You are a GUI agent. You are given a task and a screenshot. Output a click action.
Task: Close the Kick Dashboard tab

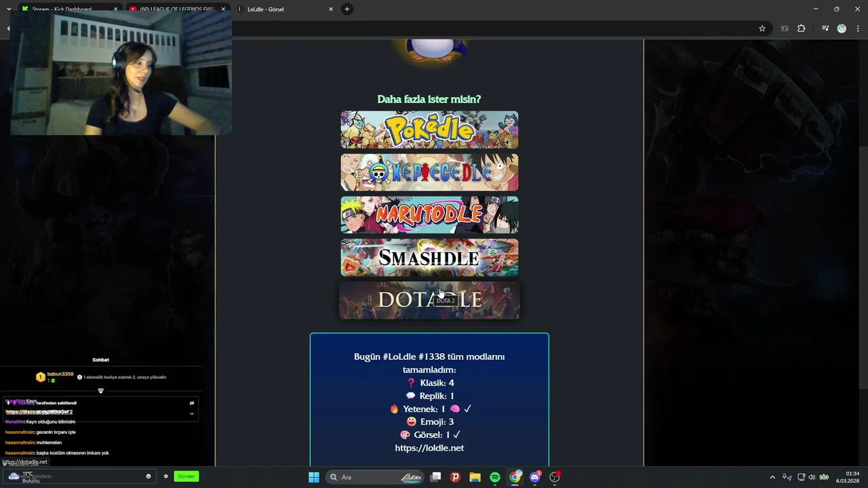tap(115, 9)
